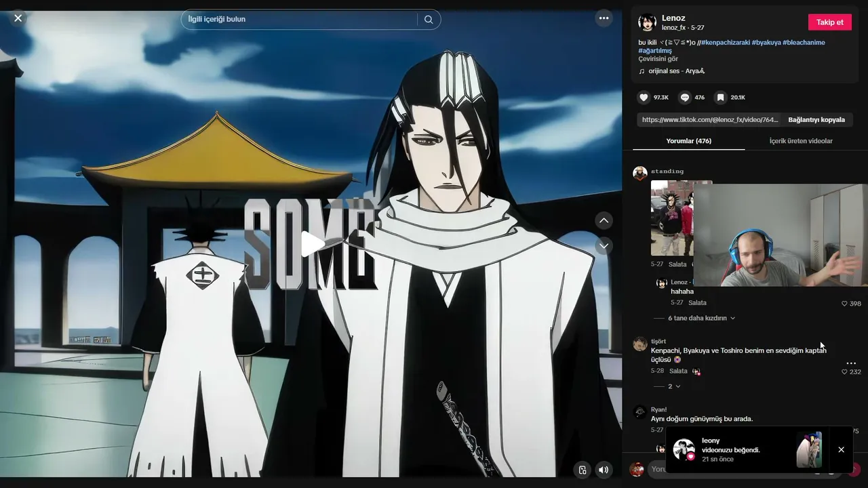This screenshot has height=488, width=868.
Task: Open the #ağartılmış hashtag
Action: click(x=655, y=51)
